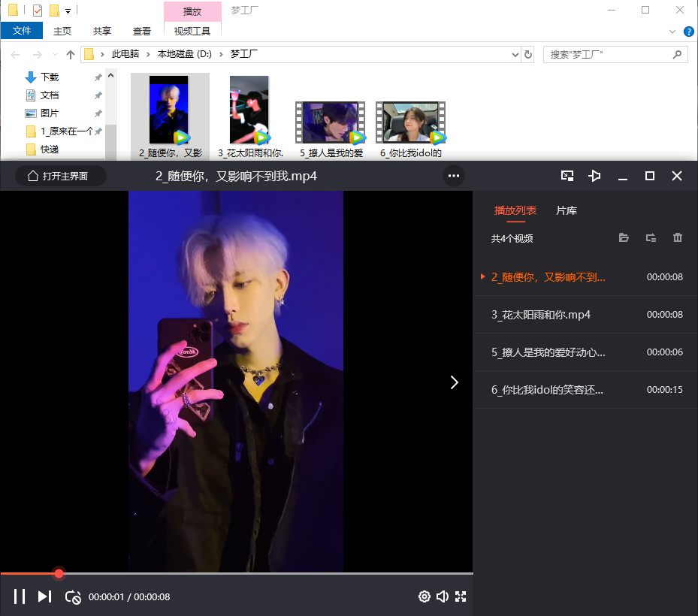Pin the player window on top
698x616 pixels.
point(594,176)
